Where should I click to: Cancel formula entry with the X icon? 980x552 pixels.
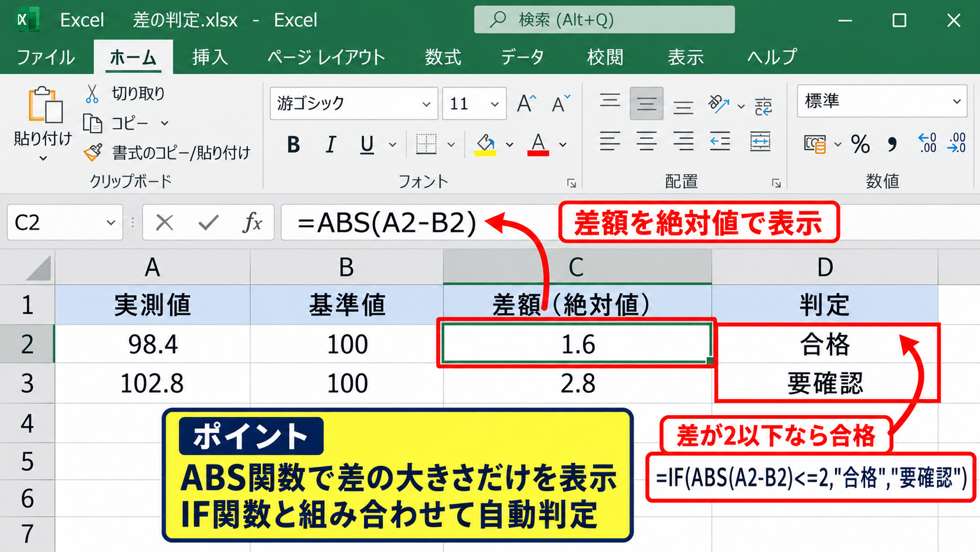[165, 222]
